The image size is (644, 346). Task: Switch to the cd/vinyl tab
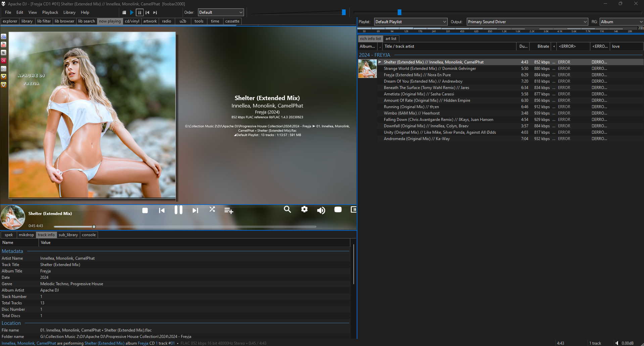pos(132,21)
